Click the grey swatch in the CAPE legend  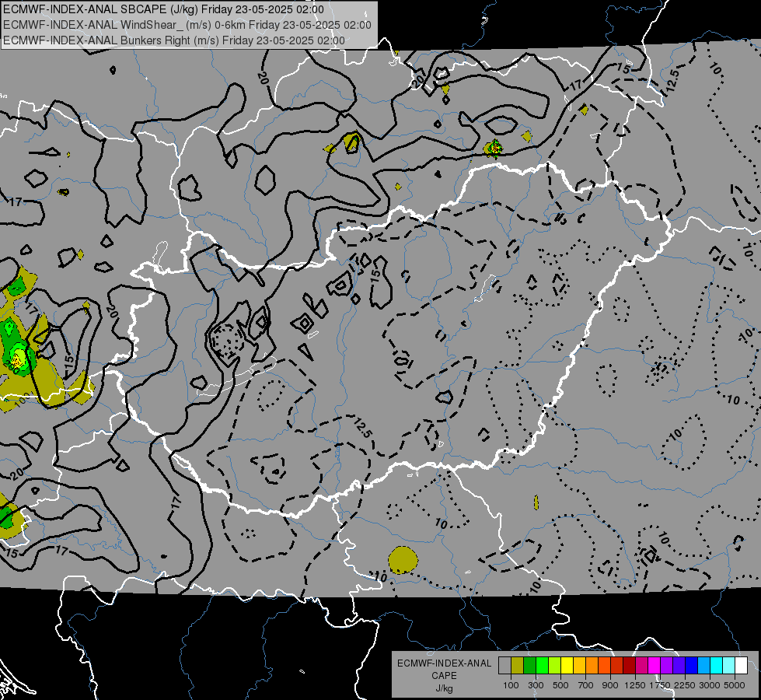(x=504, y=666)
